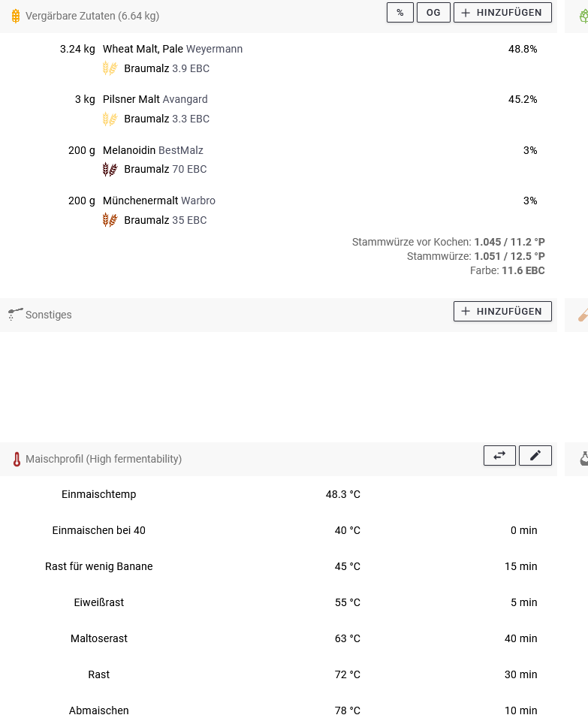This screenshot has width=588, height=724.
Task: Click the Pilsner Malt grain icon
Action: click(110, 119)
